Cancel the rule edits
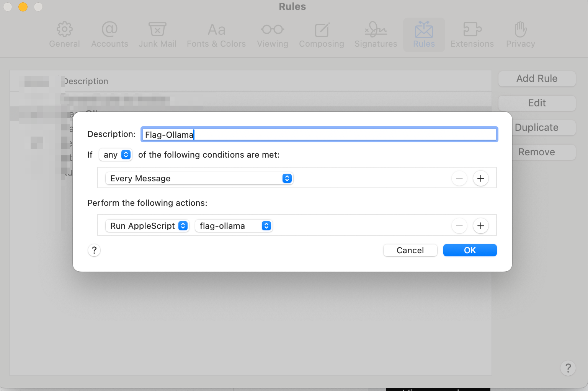The width and height of the screenshot is (588, 391). click(x=410, y=250)
